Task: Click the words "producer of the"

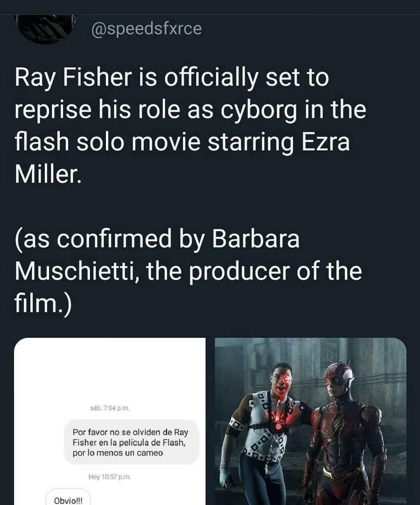Action: 275,271
